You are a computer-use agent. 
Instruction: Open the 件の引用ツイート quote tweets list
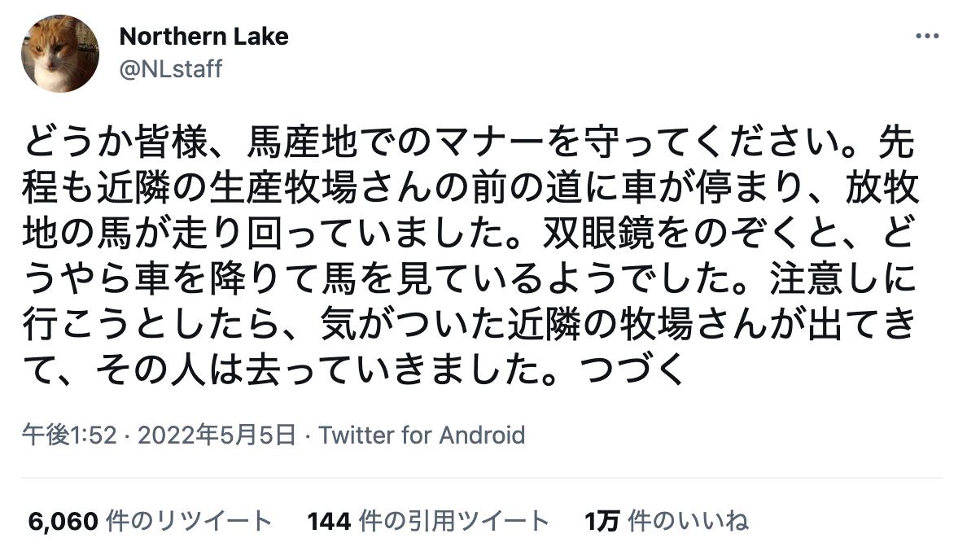click(453, 521)
